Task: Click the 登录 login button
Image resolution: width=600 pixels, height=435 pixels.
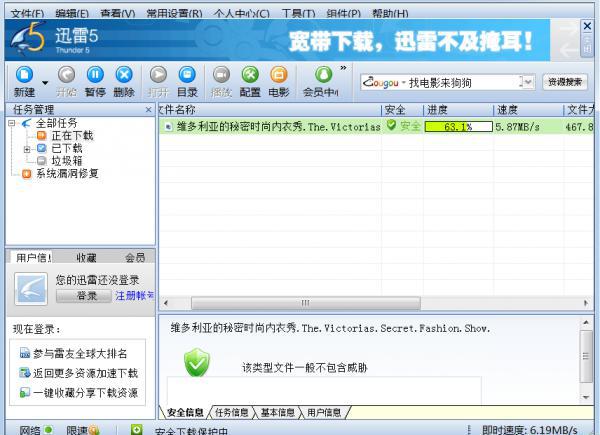Action: click(84, 296)
